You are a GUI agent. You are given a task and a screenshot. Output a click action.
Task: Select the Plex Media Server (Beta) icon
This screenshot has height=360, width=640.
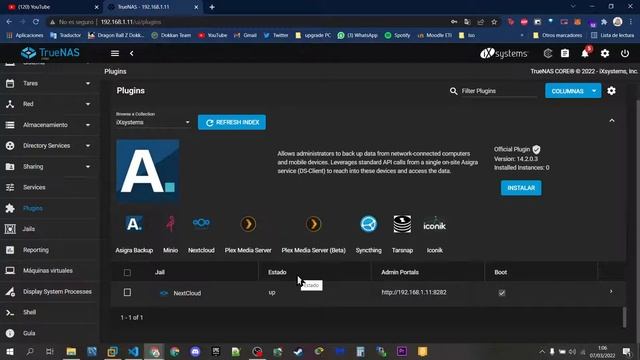(313, 224)
